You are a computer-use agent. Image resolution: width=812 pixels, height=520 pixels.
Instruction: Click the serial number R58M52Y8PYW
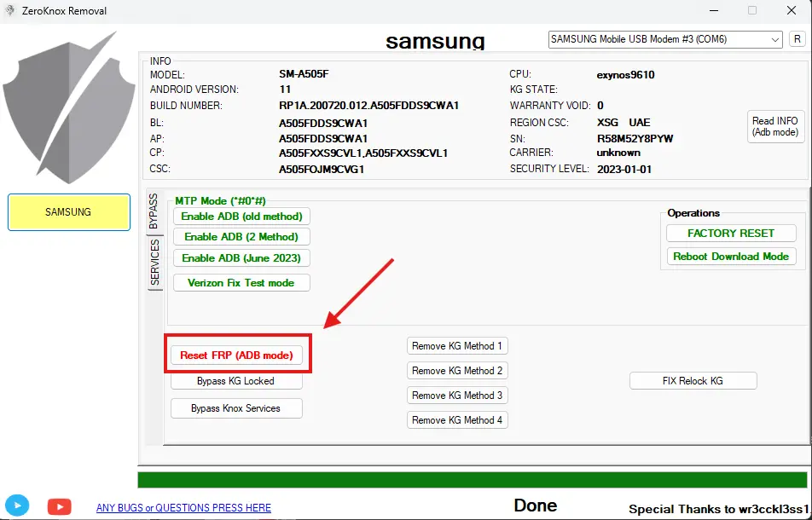coord(635,139)
